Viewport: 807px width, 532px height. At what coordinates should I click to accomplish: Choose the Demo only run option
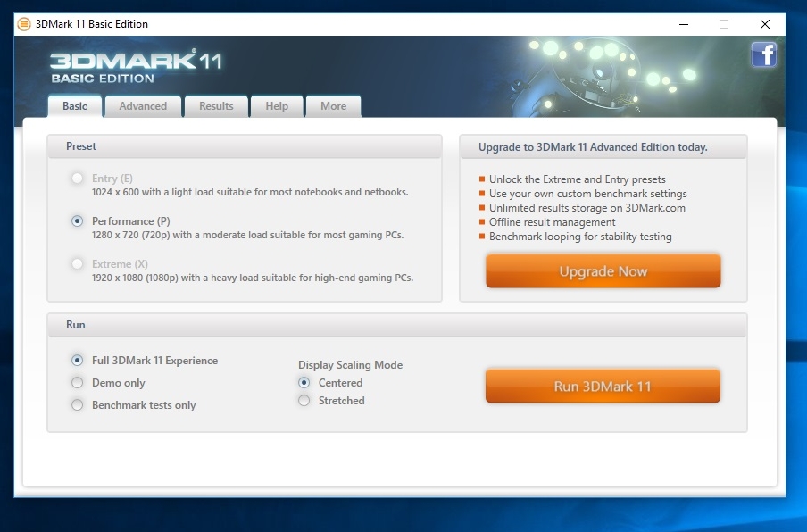click(77, 383)
